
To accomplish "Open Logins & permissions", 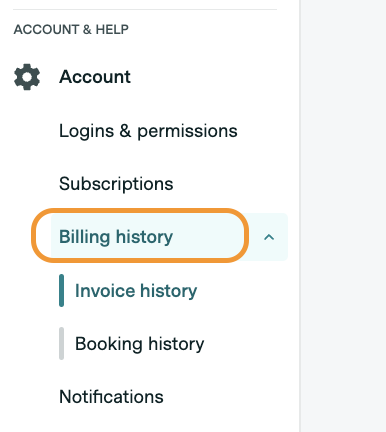I will pos(148,131).
